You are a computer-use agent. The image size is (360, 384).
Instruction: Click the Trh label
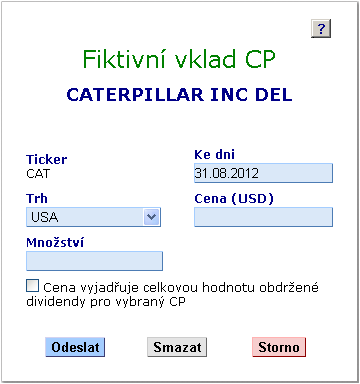point(37,198)
